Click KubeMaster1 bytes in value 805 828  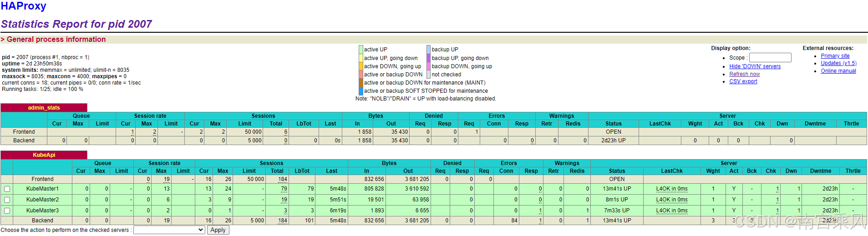[x=374, y=189]
